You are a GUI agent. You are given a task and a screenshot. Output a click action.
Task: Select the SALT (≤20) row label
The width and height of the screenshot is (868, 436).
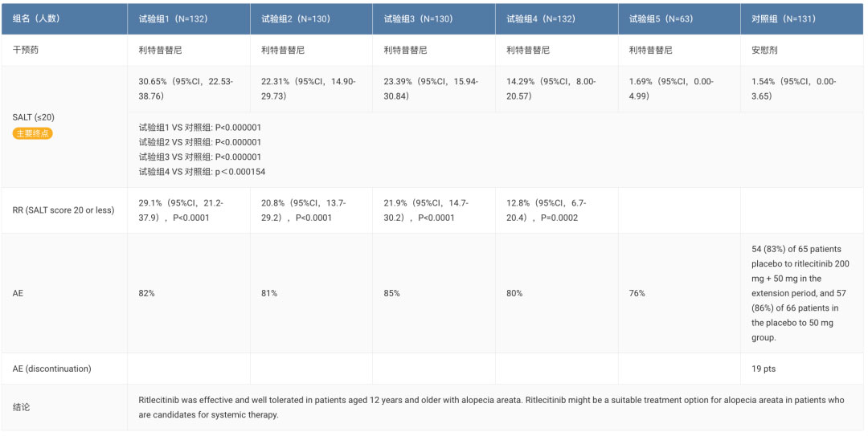[33, 118]
